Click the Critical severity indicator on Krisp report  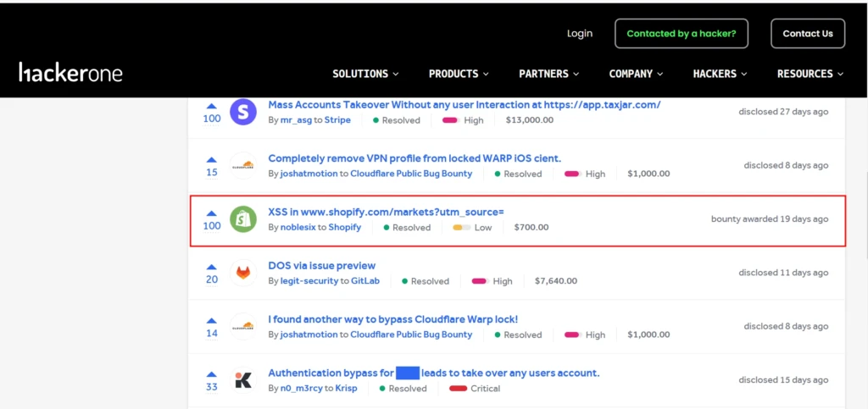click(475, 388)
